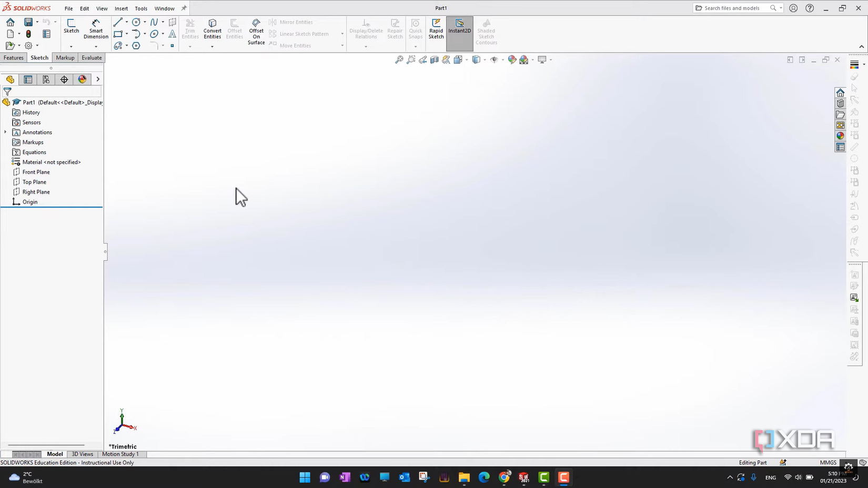Open the Tools menu
This screenshot has width=868, height=488.
coord(141,8)
